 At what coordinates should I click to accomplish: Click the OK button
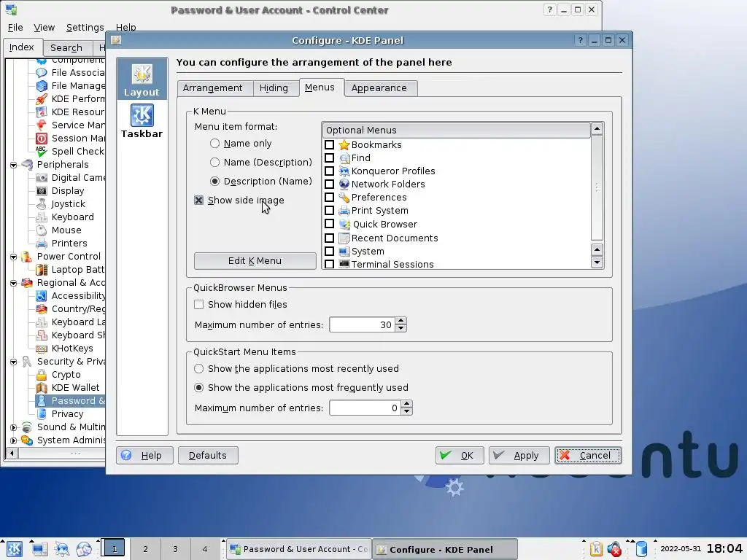coord(460,455)
